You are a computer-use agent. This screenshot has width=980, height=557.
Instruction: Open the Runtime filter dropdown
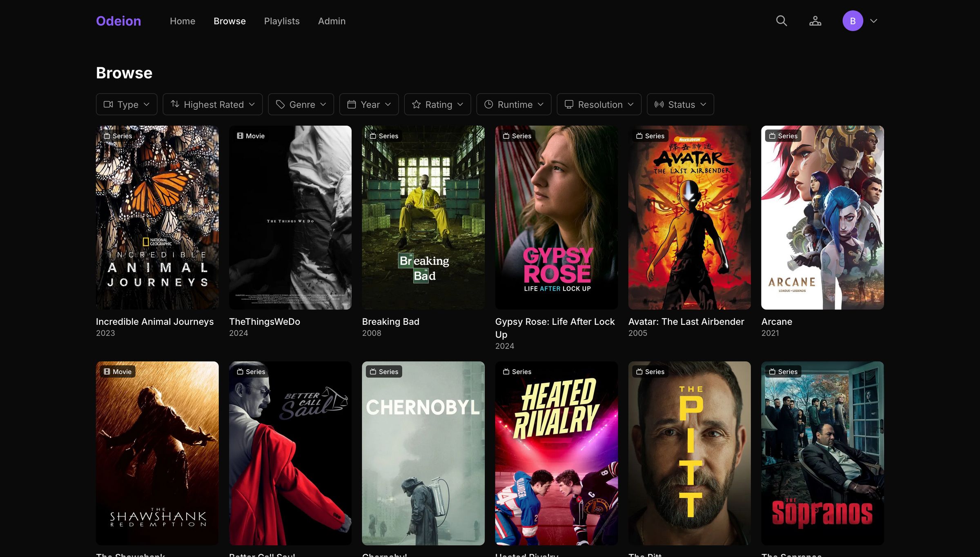[x=514, y=104]
